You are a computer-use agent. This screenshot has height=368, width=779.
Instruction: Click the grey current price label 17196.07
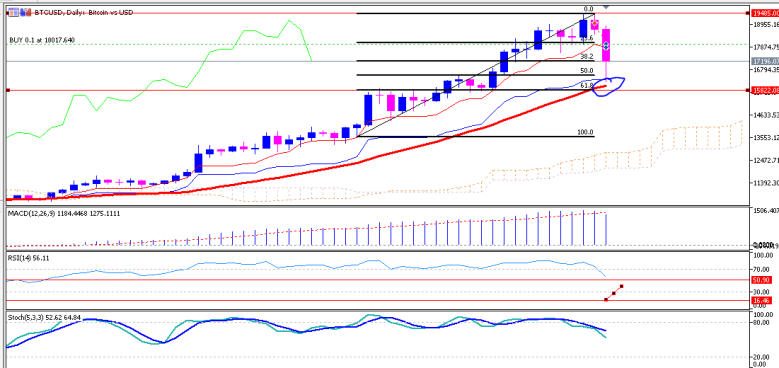point(765,61)
